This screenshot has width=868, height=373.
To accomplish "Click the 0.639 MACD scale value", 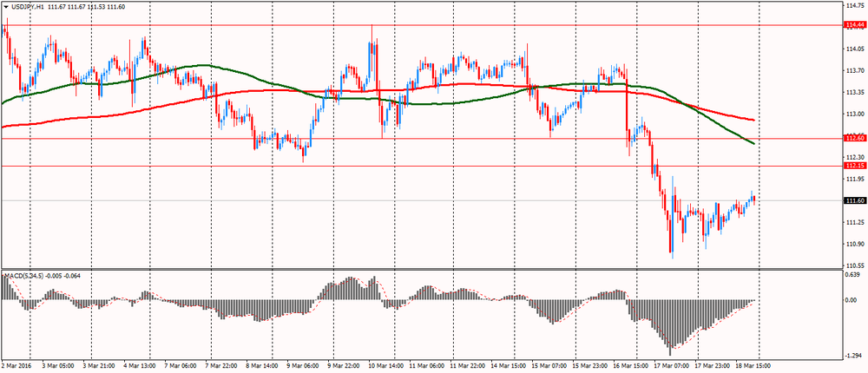I will tap(854, 275).
